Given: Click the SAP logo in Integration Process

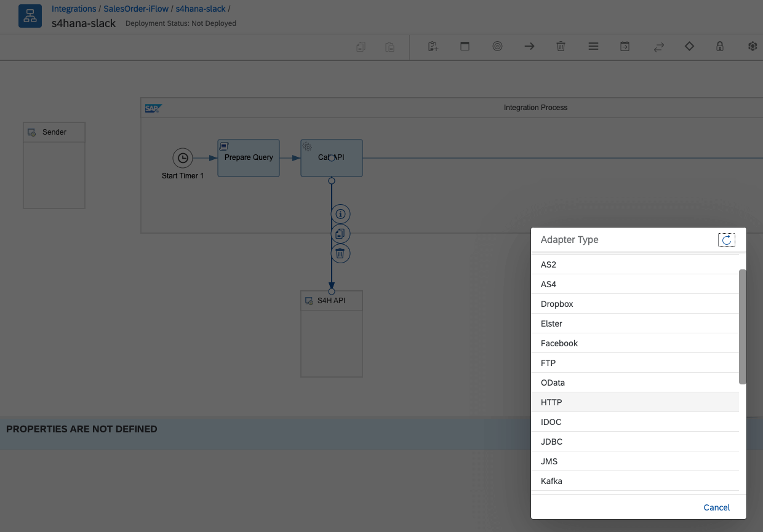Looking at the screenshot, I should (x=153, y=108).
